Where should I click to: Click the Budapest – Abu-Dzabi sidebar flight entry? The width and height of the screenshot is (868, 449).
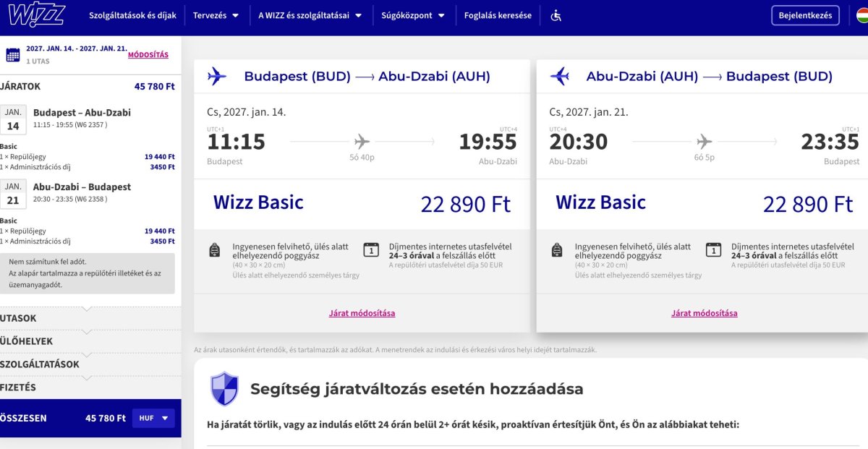[x=82, y=113]
